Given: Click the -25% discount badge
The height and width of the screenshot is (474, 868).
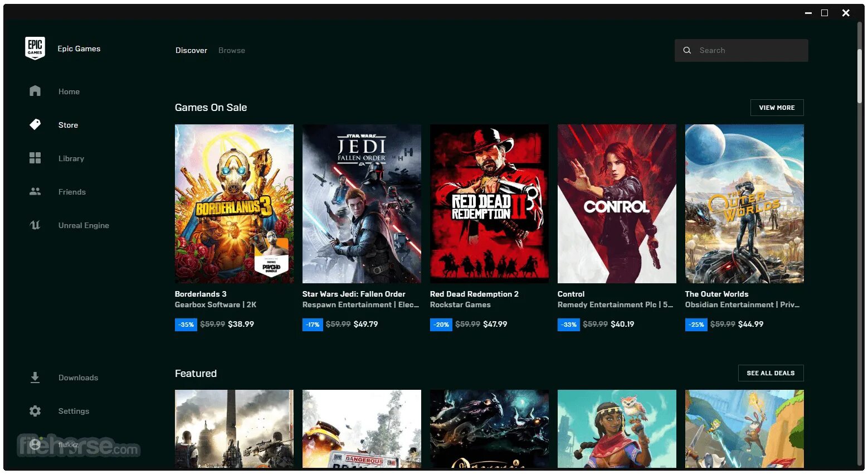Looking at the screenshot, I should pyautogui.click(x=696, y=325).
